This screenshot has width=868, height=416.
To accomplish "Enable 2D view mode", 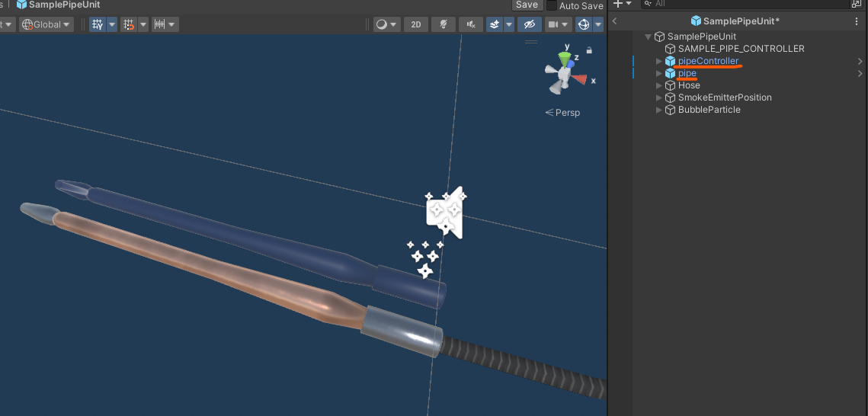I will [x=416, y=24].
